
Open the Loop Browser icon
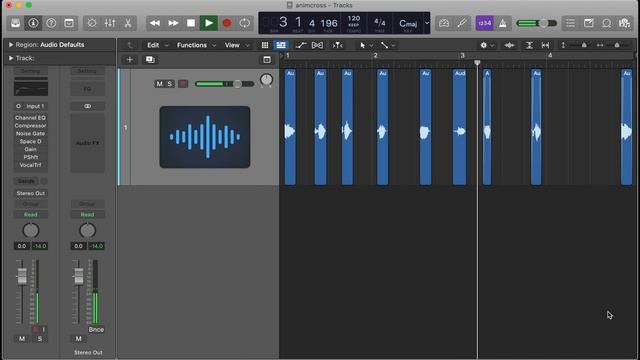607,23
